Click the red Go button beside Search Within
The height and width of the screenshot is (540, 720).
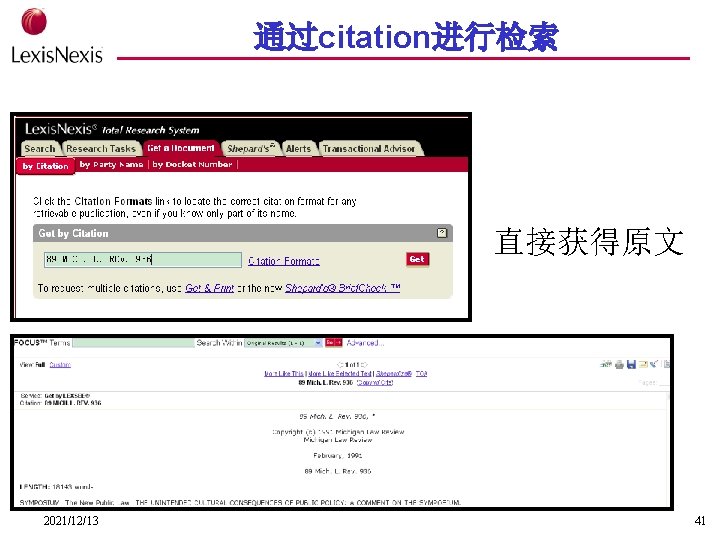point(333,343)
